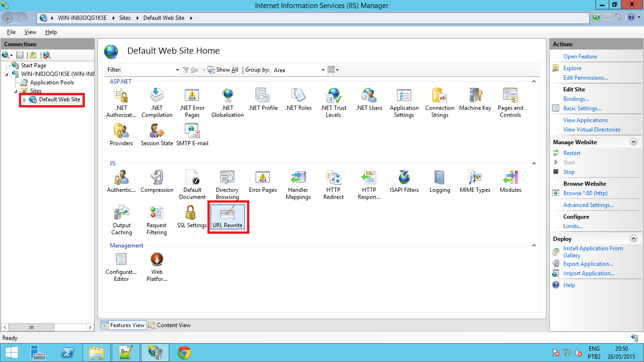The height and width of the screenshot is (362, 644).
Task: Open the File menu
Action: point(11,32)
